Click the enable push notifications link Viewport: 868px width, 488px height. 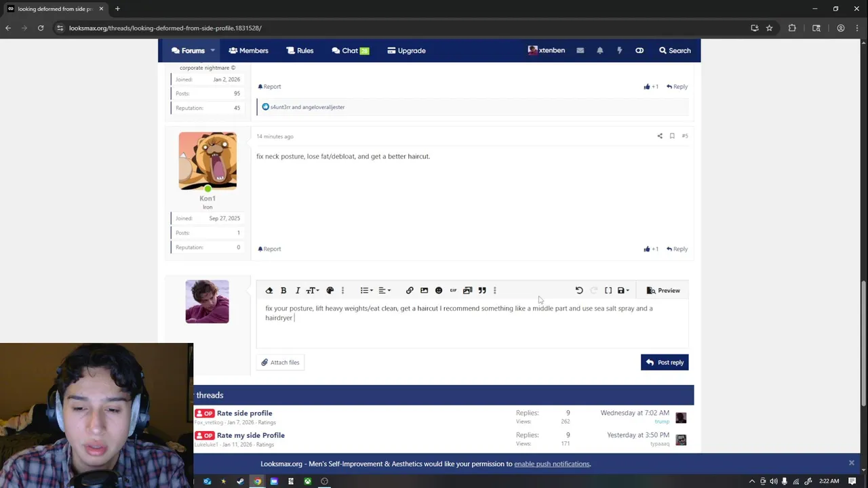pyautogui.click(x=552, y=464)
